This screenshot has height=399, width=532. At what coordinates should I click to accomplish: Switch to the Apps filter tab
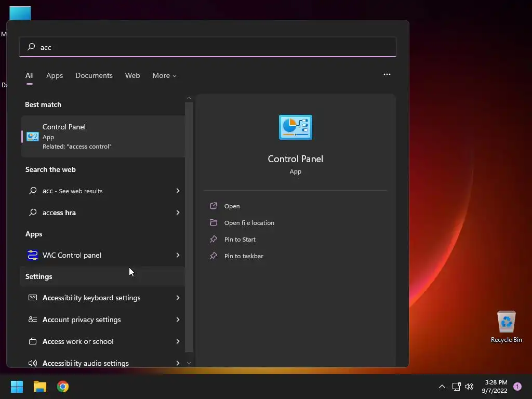click(x=55, y=75)
